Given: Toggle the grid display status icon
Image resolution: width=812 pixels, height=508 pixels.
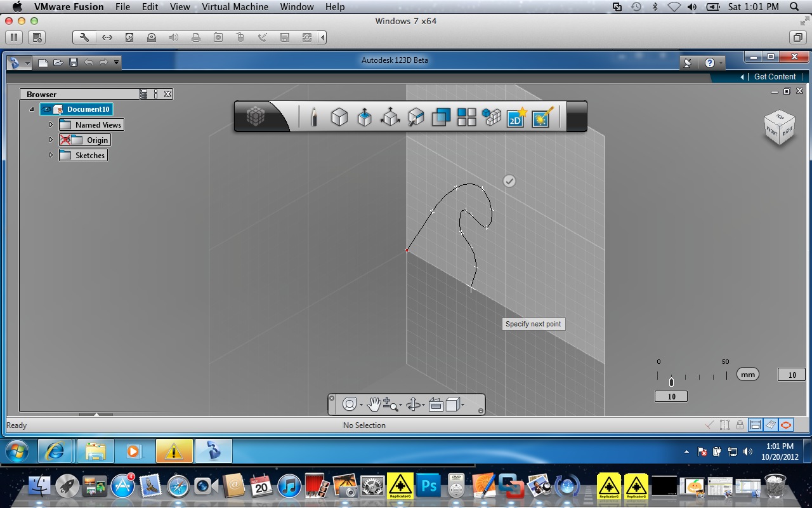Looking at the screenshot, I should tap(770, 425).
